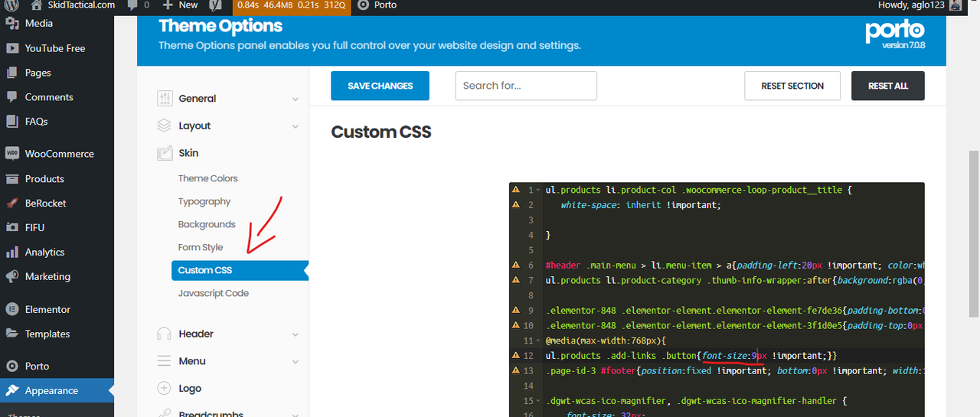The width and height of the screenshot is (980, 417).
Task: Click the Reset Section button
Action: [x=792, y=86]
